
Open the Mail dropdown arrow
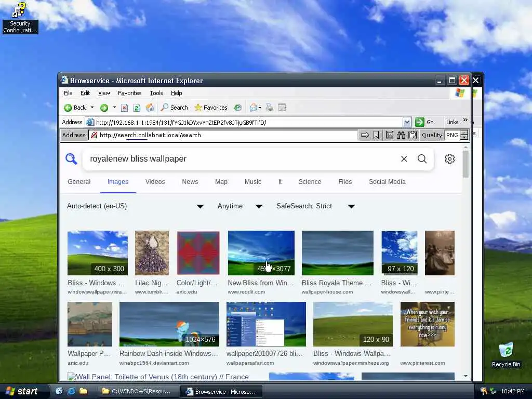tap(260, 108)
